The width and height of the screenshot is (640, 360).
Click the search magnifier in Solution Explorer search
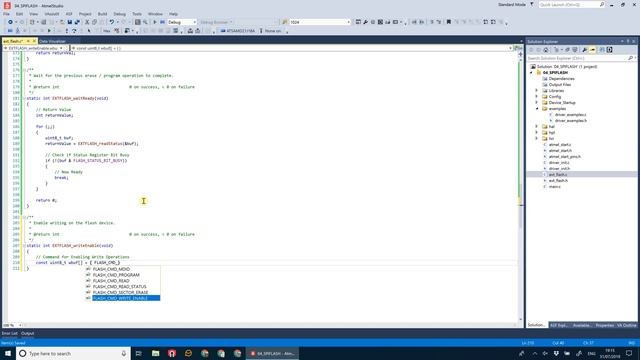(x=630, y=58)
